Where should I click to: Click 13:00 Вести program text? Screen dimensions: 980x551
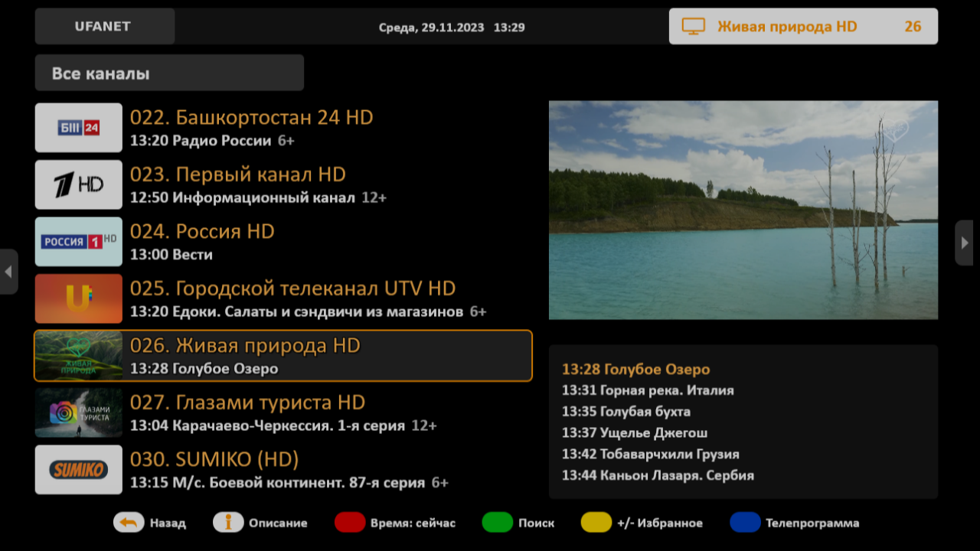171,255
